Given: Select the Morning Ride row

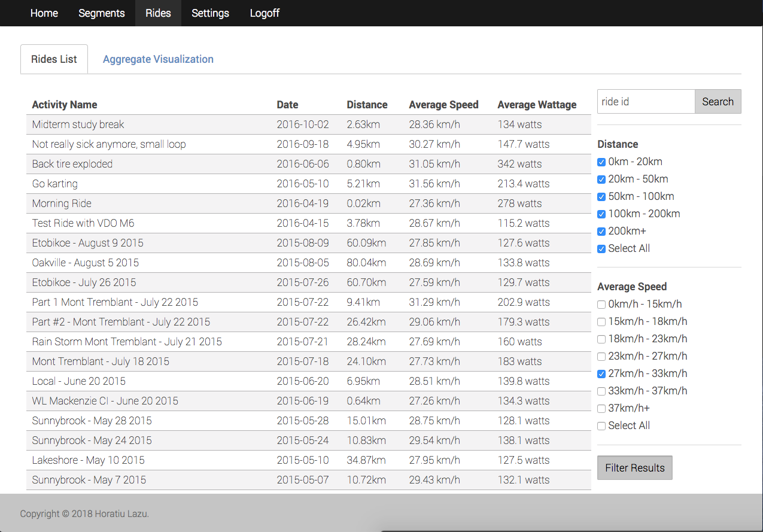Looking at the screenshot, I should pyautogui.click(x=309, y=203).
